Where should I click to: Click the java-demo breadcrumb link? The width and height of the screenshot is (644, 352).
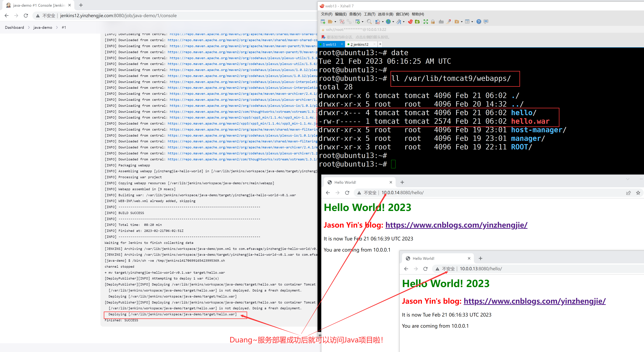43,28
